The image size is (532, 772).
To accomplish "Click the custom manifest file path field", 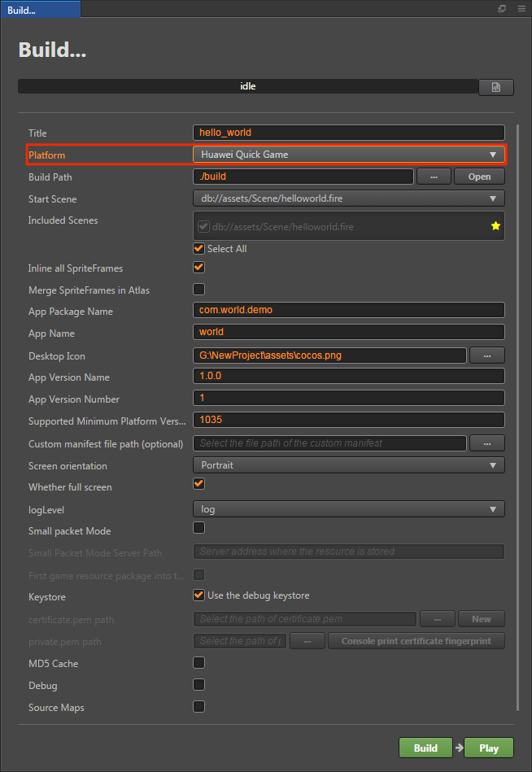I will (329, 443).
